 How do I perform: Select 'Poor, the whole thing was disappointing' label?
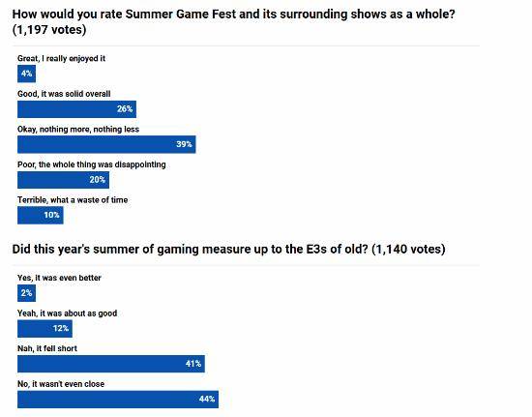point(92,164)
